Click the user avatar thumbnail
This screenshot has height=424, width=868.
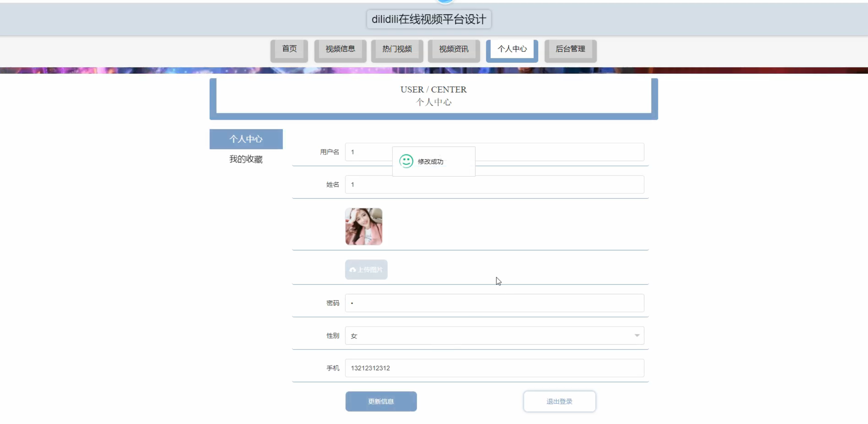tap(364, 226)
